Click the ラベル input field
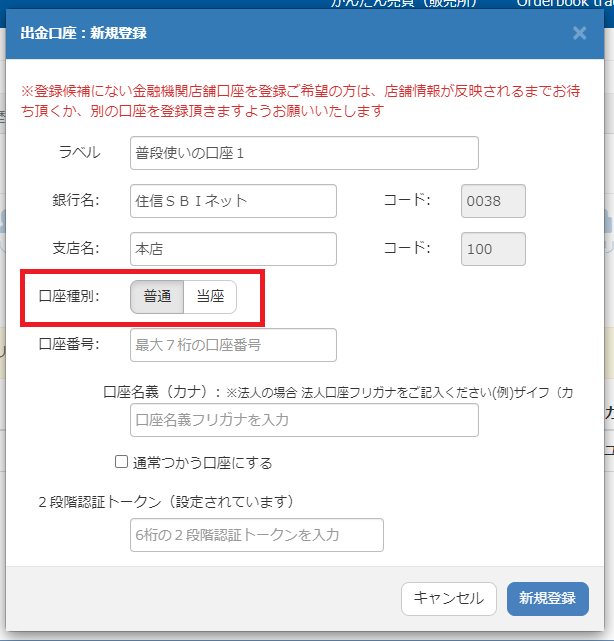The width and height of the screenshot is (614, 641). coord(304,153)
